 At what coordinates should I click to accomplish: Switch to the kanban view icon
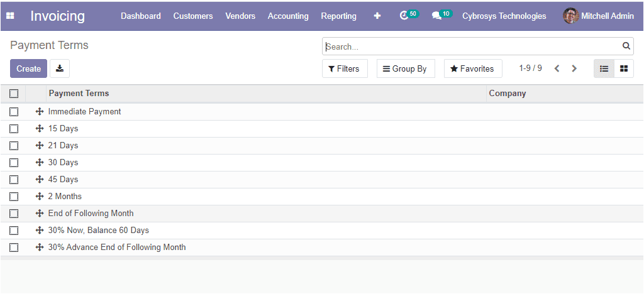[624, 68]
